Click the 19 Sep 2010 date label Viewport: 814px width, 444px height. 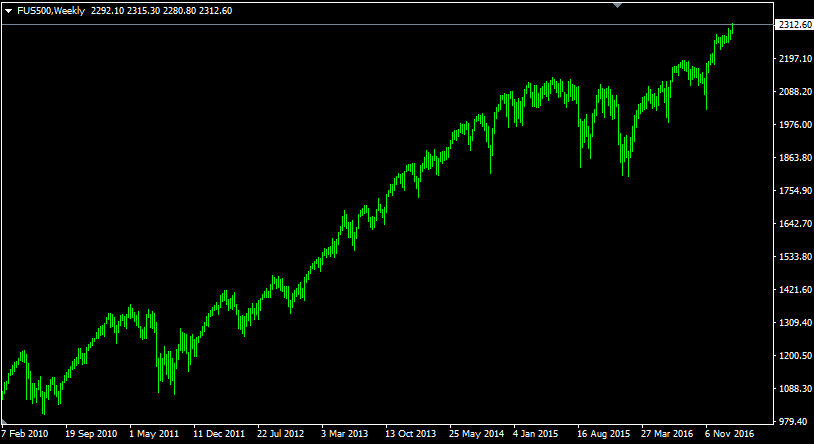(x=91, y=434)
